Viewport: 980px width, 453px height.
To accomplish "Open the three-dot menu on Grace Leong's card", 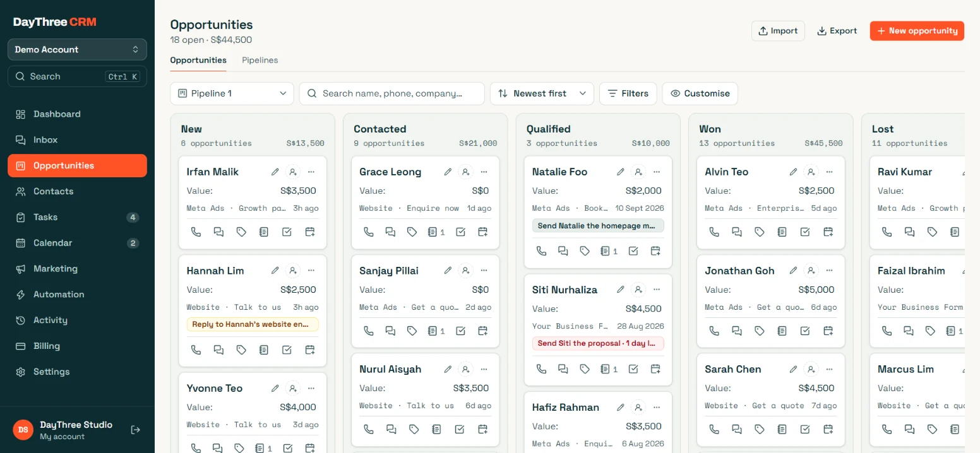I will 484,172.
